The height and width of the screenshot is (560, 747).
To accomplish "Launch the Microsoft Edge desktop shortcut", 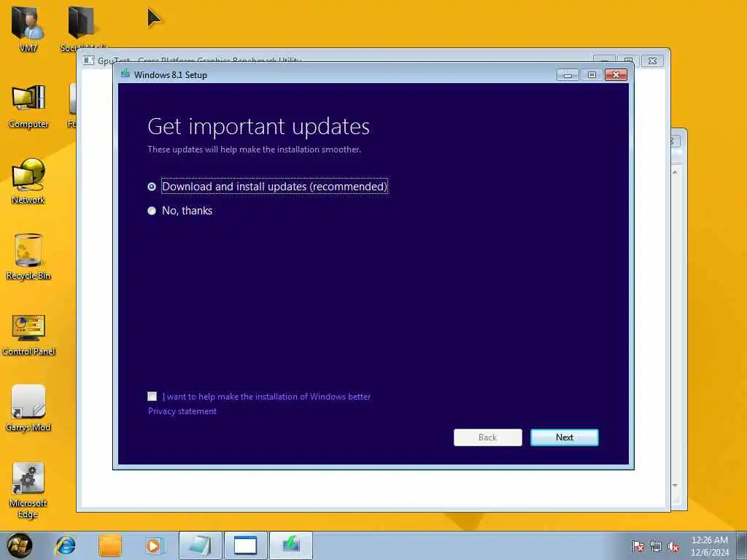I will (x=28, y=491).
